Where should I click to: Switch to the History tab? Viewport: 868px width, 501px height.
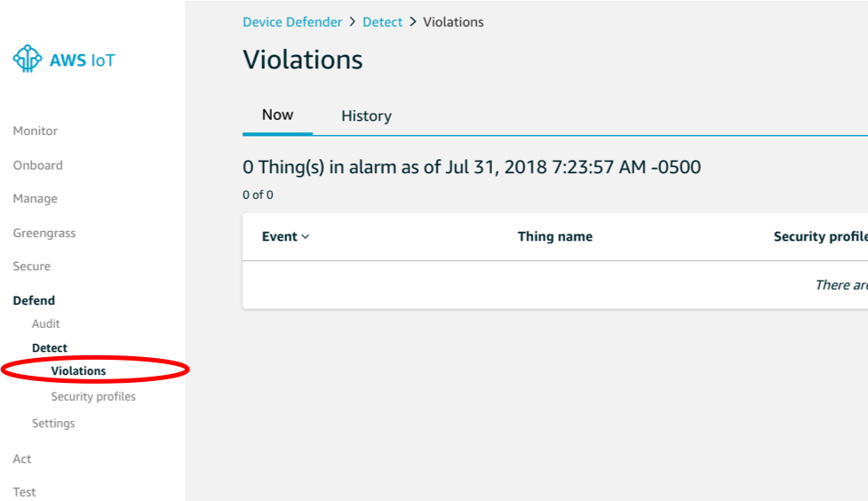coord(366,115)
